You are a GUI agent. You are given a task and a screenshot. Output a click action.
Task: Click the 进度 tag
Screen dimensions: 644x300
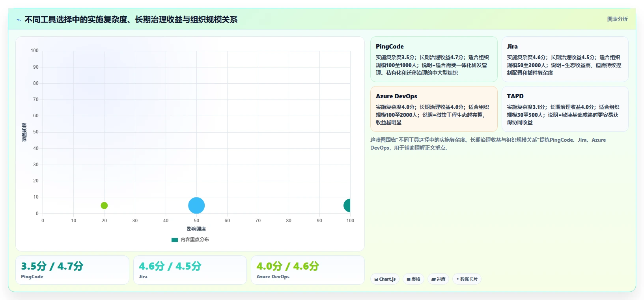point(438,279)
